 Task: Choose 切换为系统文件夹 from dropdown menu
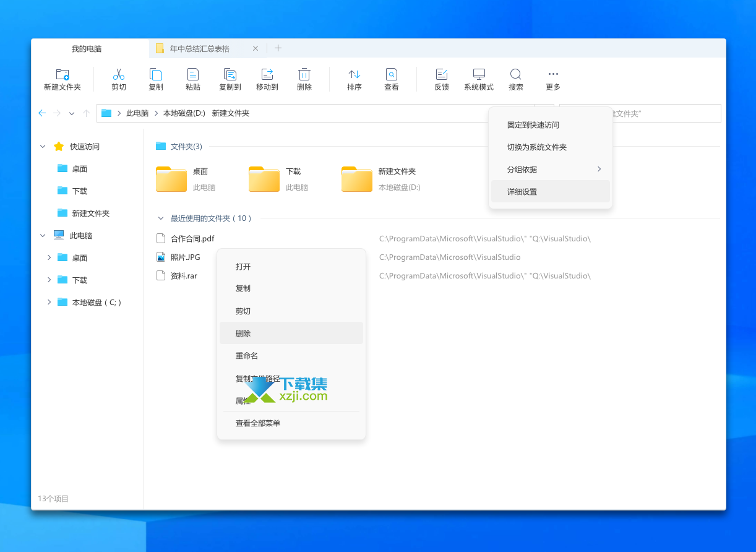[x=551, y=147]
